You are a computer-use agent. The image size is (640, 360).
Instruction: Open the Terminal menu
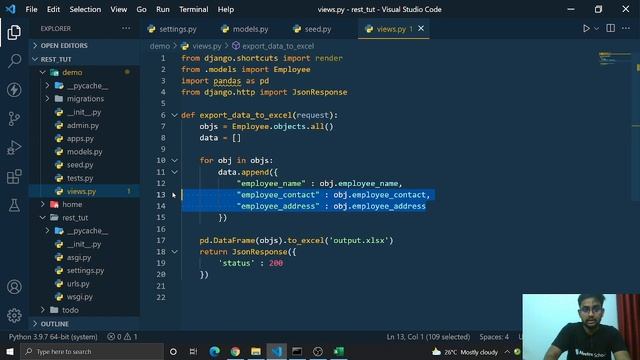click(193, 9)
